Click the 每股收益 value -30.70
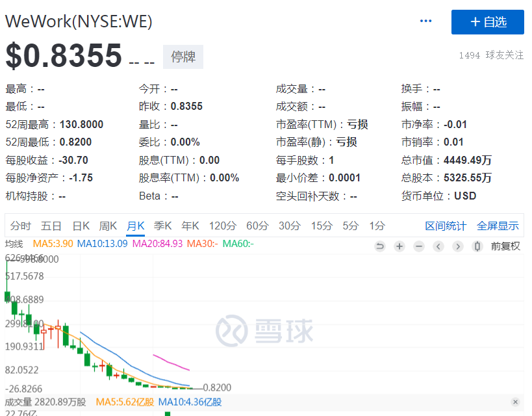532x416 pixels. pyautogui.click(x=73, y=160)
